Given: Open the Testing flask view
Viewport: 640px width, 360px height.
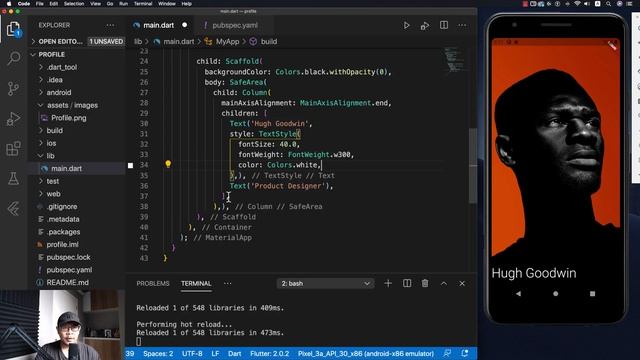Looking at the screenshot, I should (13, 178).
